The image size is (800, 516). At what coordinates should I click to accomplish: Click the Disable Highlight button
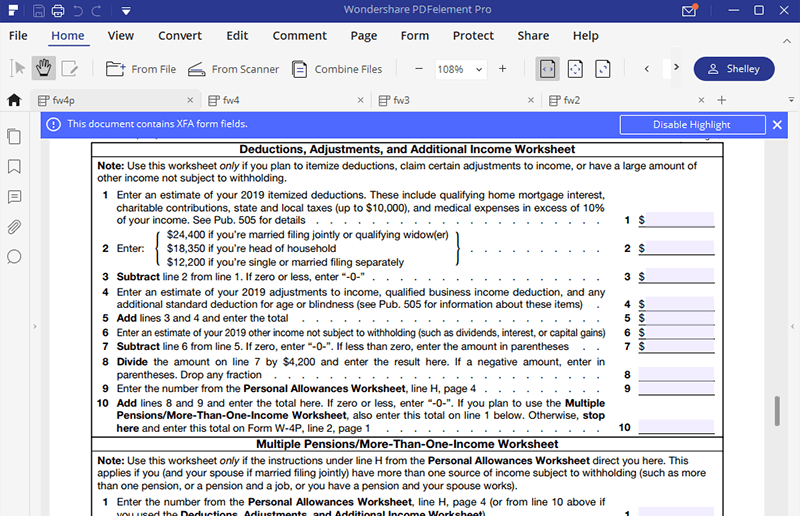pos(691,125)
